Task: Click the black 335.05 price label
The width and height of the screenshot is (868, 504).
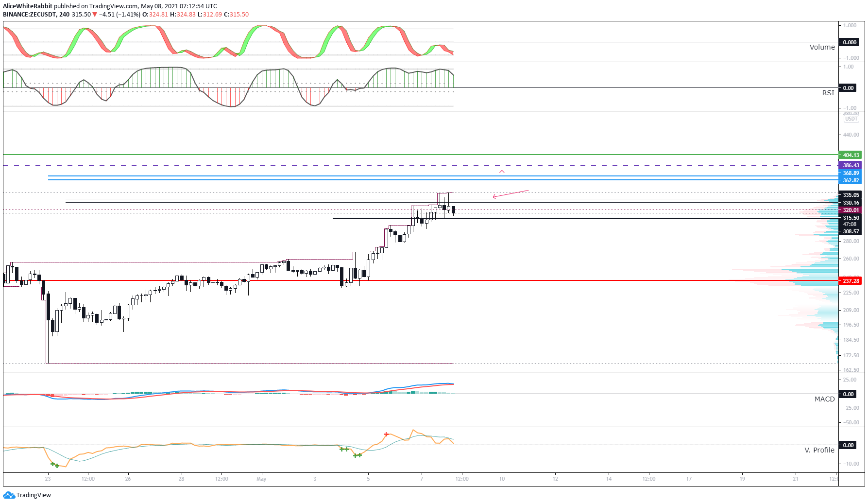Action: tap(851, 195)
